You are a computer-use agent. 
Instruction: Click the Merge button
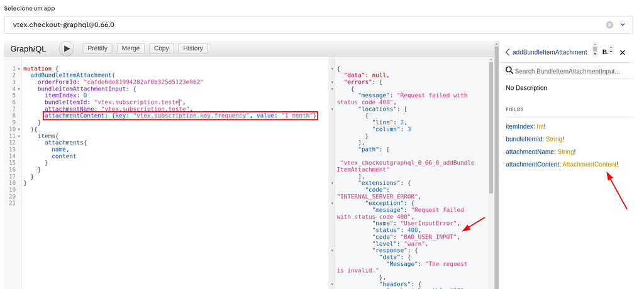pyautogui.click(x=131, y=48)
